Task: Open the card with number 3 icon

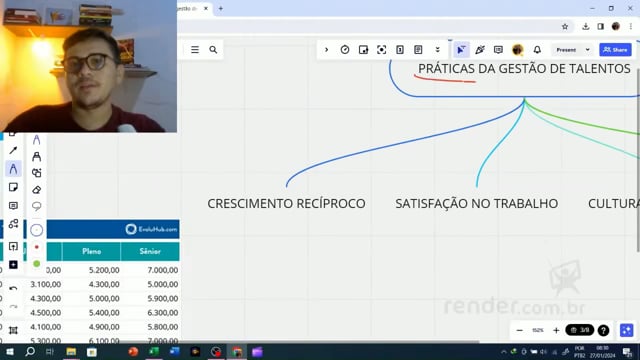Action: click(400, 50)
